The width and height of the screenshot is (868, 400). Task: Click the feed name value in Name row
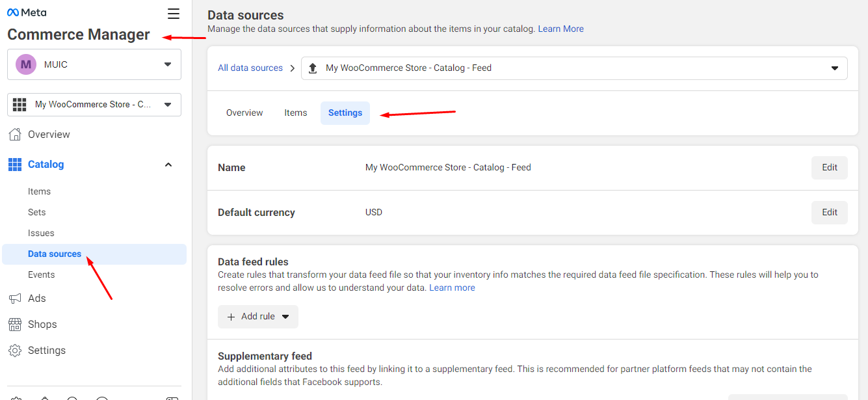pos(448,168)
